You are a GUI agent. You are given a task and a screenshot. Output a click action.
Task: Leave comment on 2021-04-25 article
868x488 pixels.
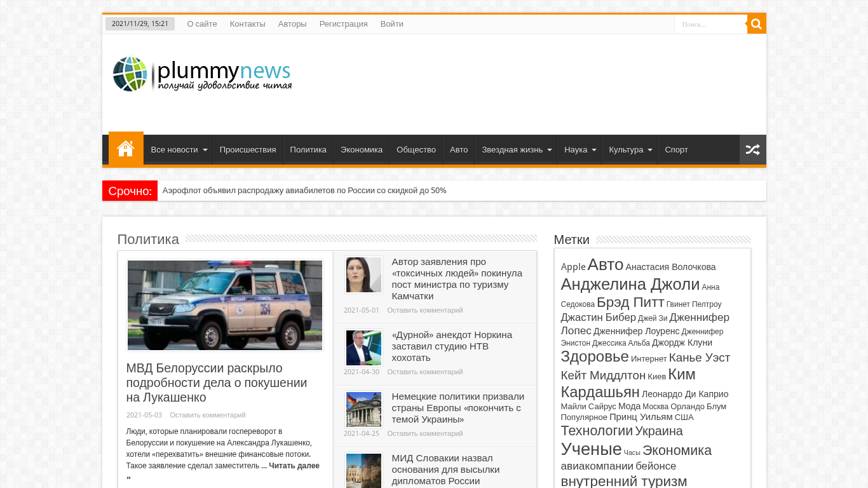425,433
